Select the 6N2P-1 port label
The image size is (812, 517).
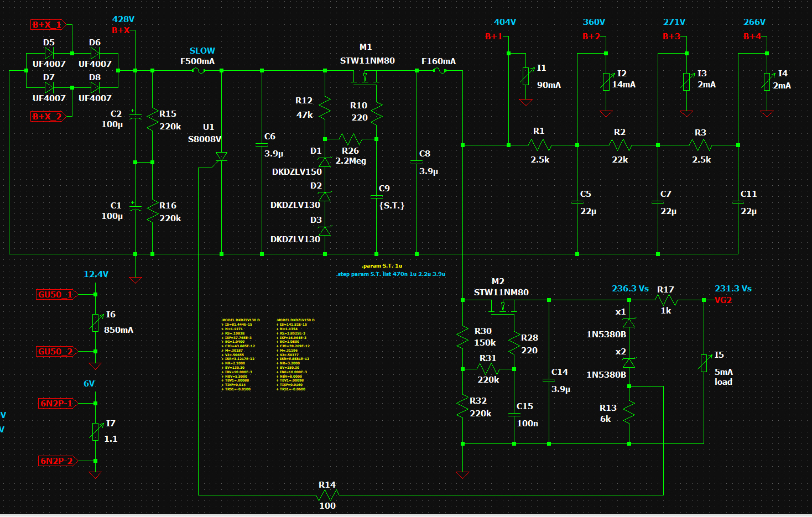(56, 404)
